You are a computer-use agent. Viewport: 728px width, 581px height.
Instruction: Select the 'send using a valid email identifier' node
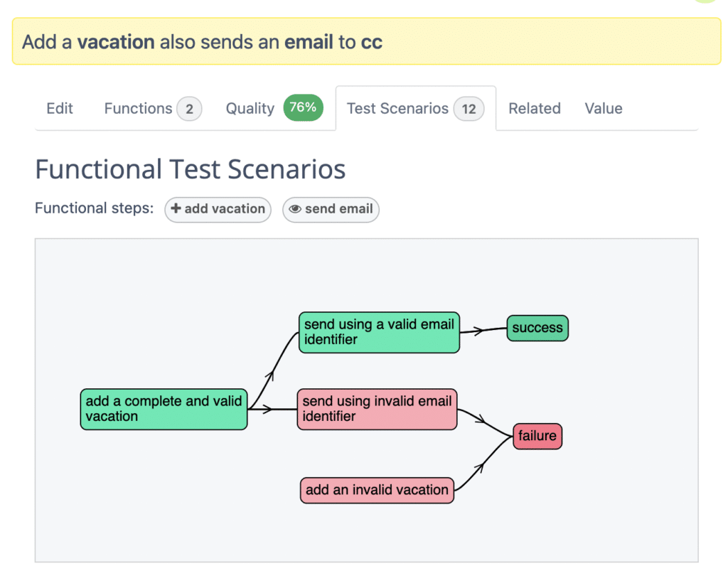[x=379, y=332]
